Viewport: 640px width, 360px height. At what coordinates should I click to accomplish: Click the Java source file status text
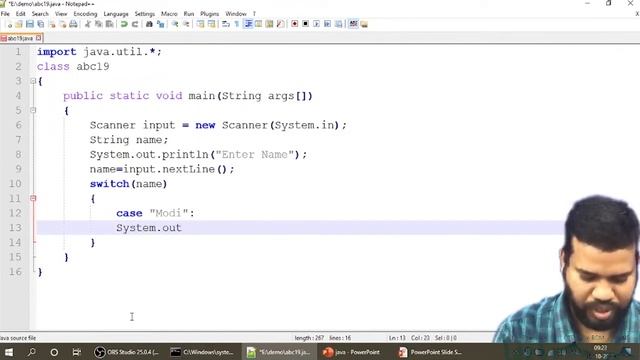click(x=18, y=338)
